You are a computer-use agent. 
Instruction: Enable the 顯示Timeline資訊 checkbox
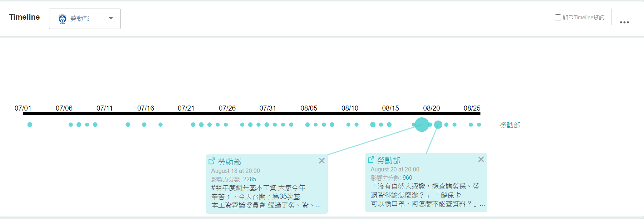[558, 17]
